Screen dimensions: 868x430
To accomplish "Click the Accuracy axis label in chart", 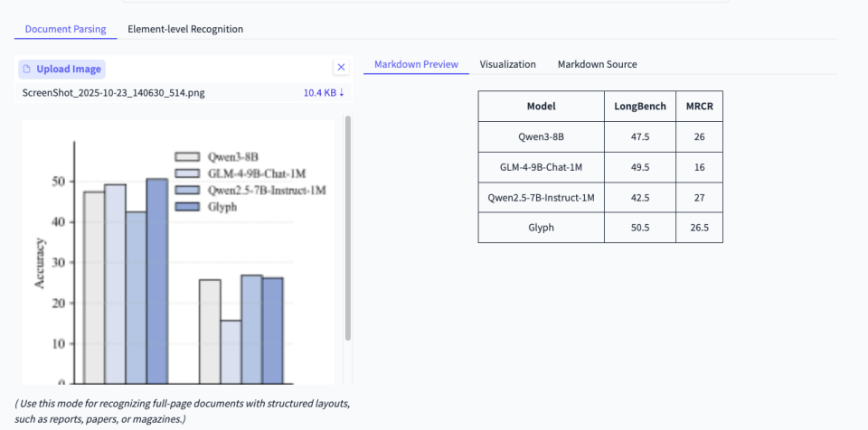I will tap(39, 263).
